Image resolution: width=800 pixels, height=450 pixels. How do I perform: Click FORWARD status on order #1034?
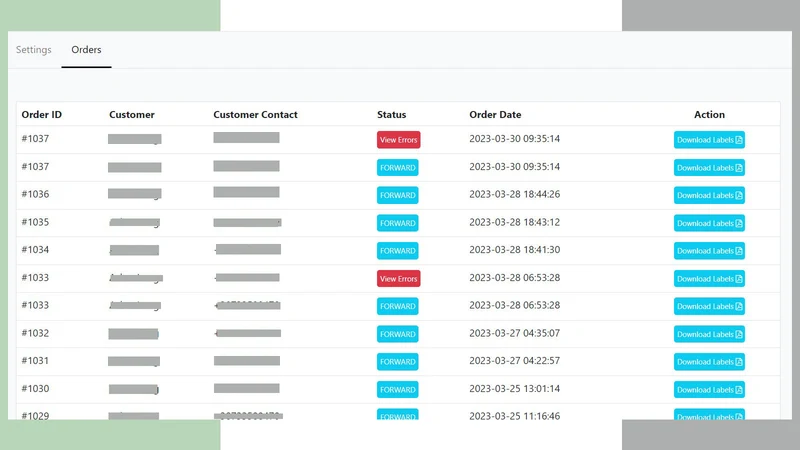click(397, 251)
